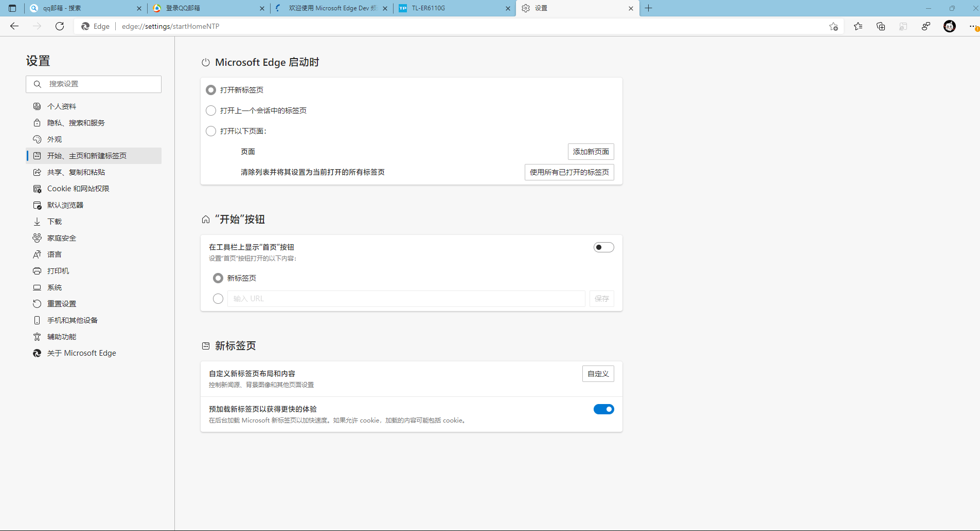Go back to the previous page

click(14, 26)
